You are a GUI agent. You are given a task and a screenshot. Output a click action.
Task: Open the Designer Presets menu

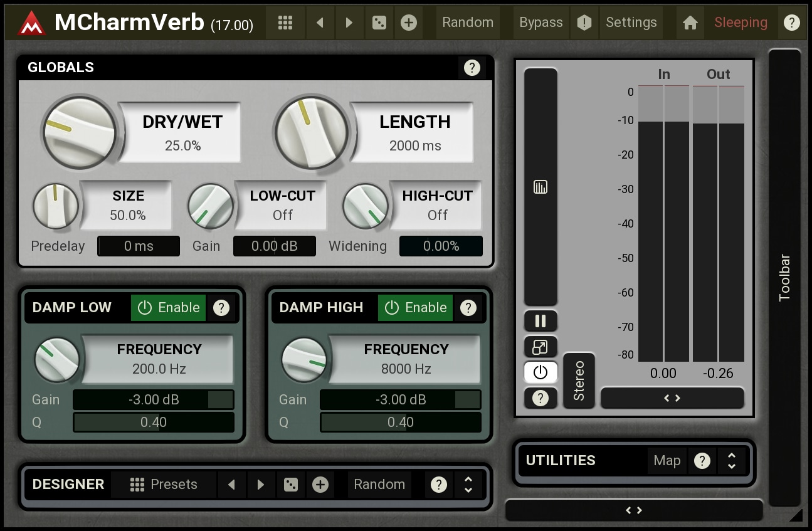click(164, 485)
